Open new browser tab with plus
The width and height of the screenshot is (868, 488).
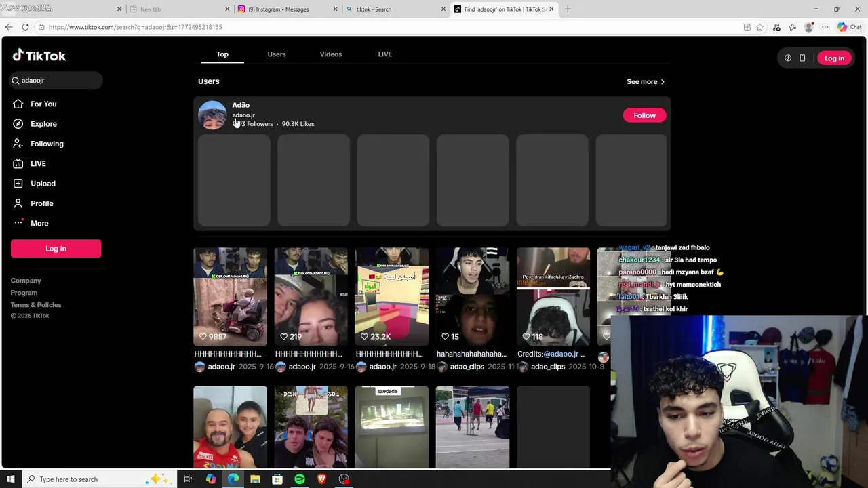[x=568, y=9]
